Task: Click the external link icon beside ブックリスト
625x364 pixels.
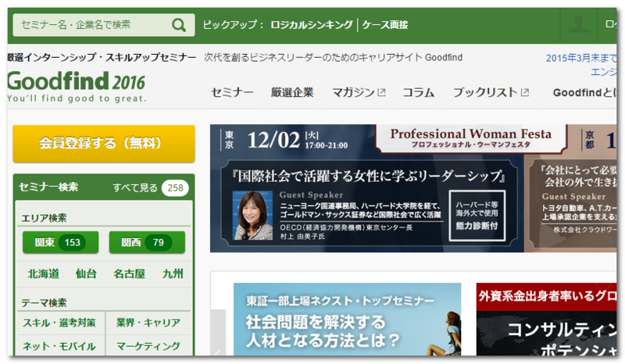Action: point(525,92)
